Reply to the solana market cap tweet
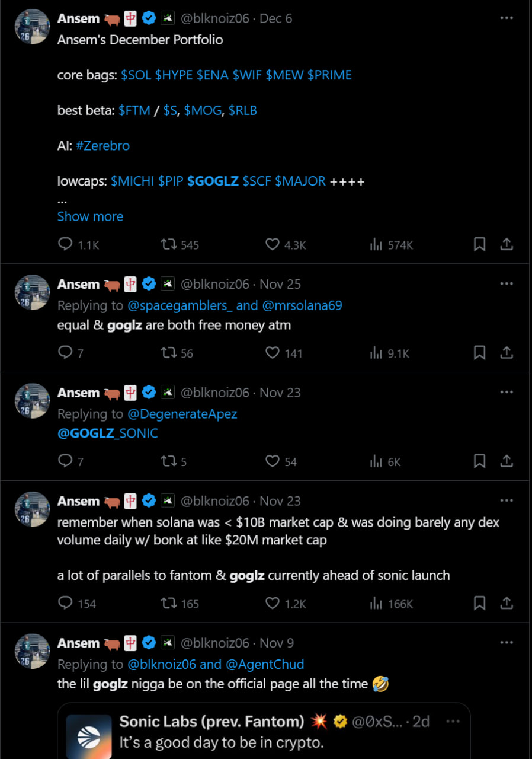532x759 pixels. [65, 604]
